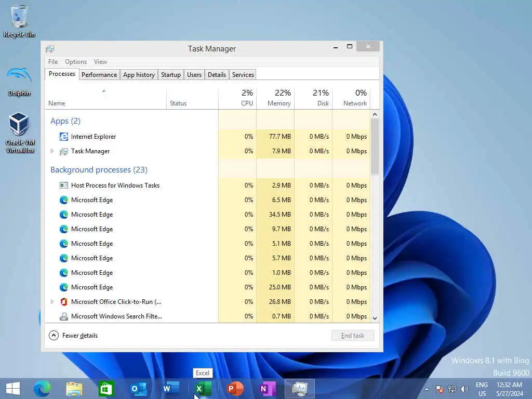Sort by Status column header
This screenshot has height=399, width=532.
tap(192, 98)
